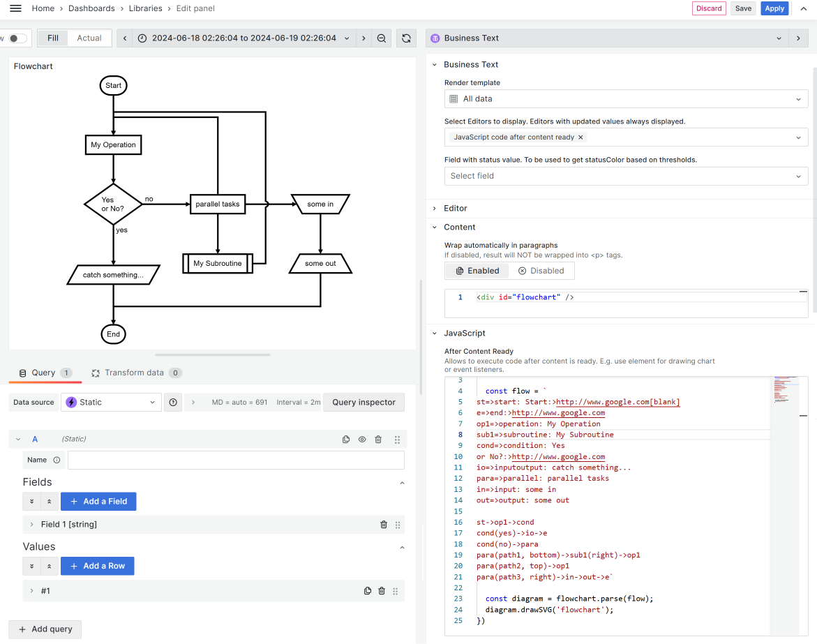This screenshot has width=817, height=644.
Task: Zoom out the dashboard time range
Action: click(x=382, y=38)
